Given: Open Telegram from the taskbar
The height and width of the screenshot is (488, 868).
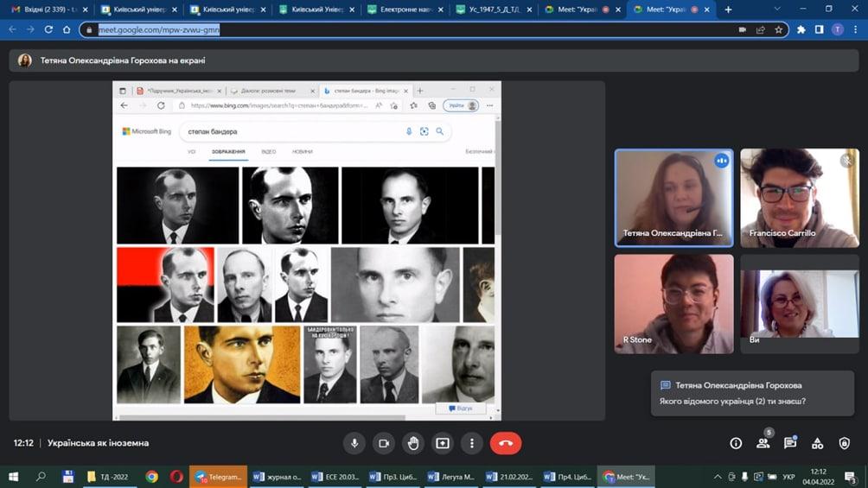Looking at the screenshot, I should click(218, 477).
